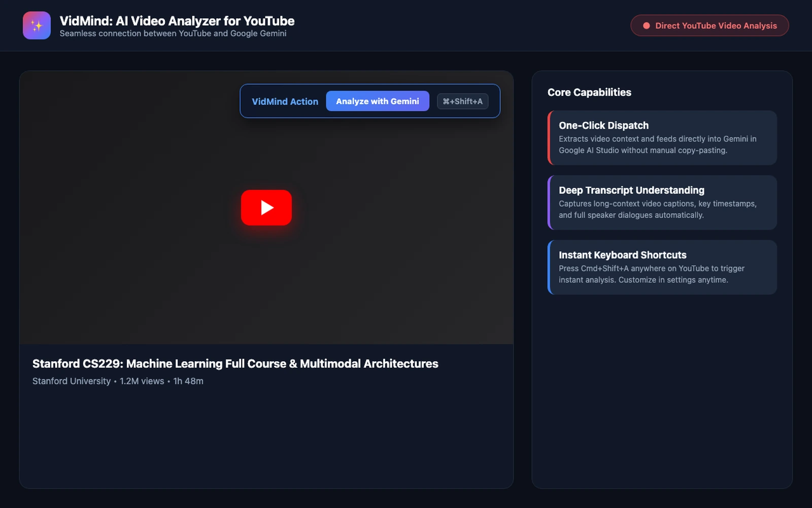Viewport: 812px width, 508px height.
Task: Open the Deep Transcript Understanding card
Action: (x=662, y=203)
